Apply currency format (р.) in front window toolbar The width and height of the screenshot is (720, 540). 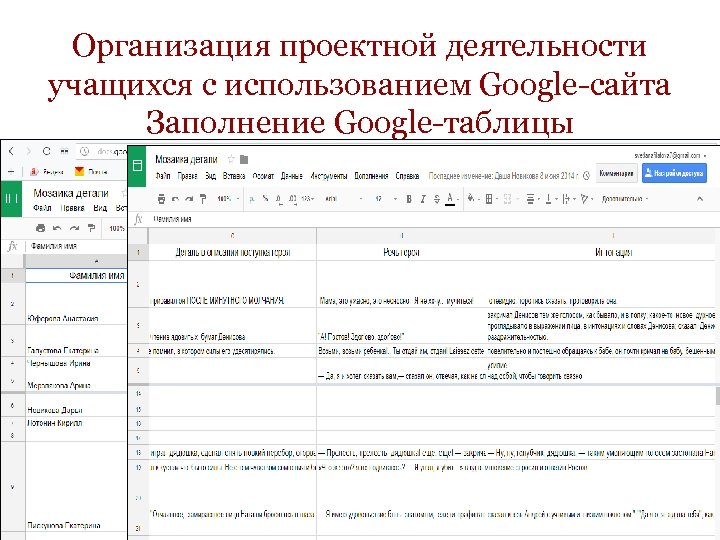252,199
